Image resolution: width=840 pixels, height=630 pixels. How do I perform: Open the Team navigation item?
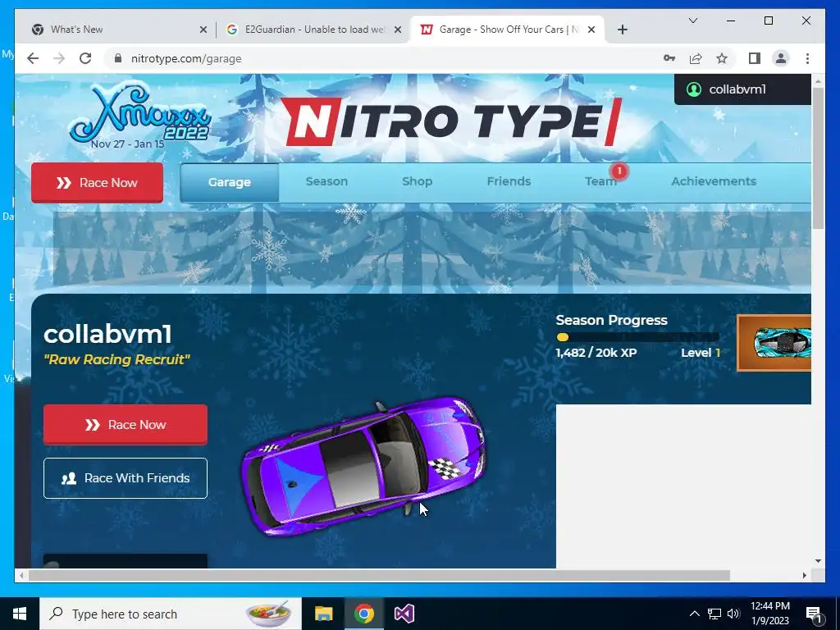pyautogui.click(x=600, y=181)
